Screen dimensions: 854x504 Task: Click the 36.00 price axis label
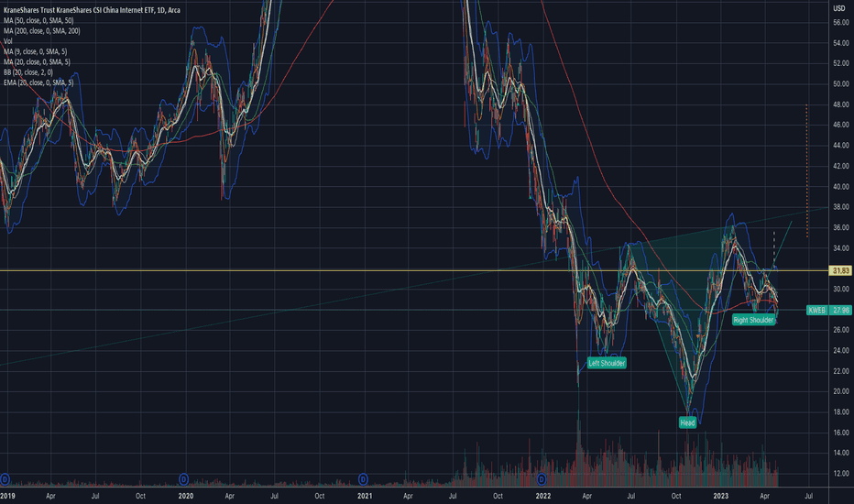(x=840, y=227)
